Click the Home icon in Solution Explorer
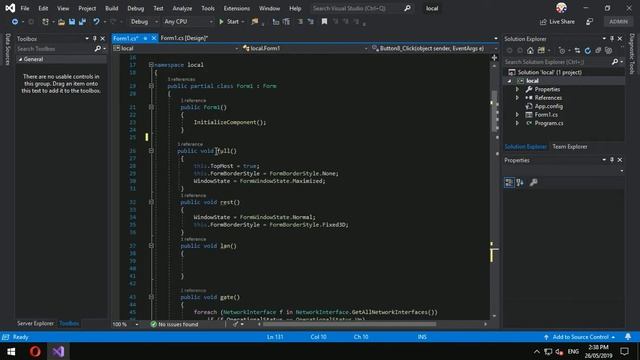Image resolution: width=640 pixels, height=360 pixels. [x=530, y=51]
